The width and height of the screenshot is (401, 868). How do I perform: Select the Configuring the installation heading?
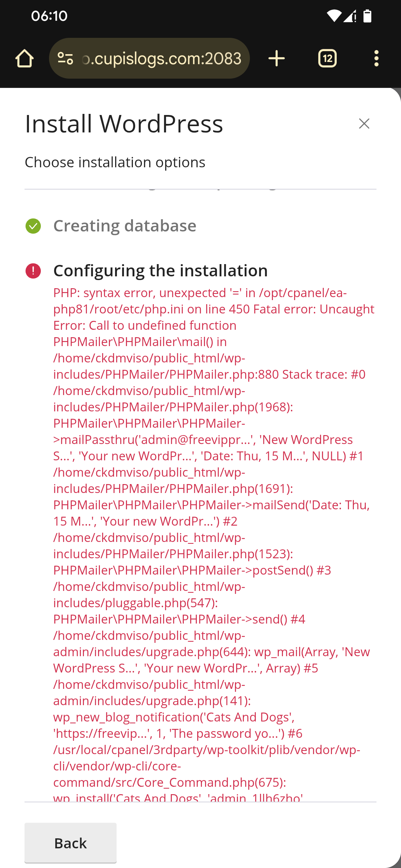[160, 271]
